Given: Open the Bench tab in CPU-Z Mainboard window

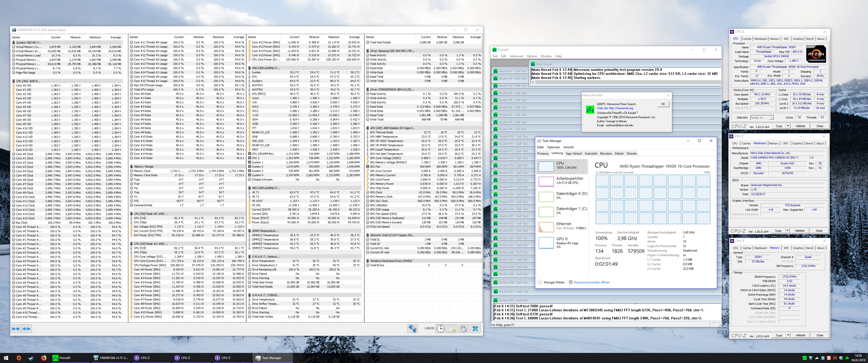Looking at the screenshot, I should click(x=809, y=143).
